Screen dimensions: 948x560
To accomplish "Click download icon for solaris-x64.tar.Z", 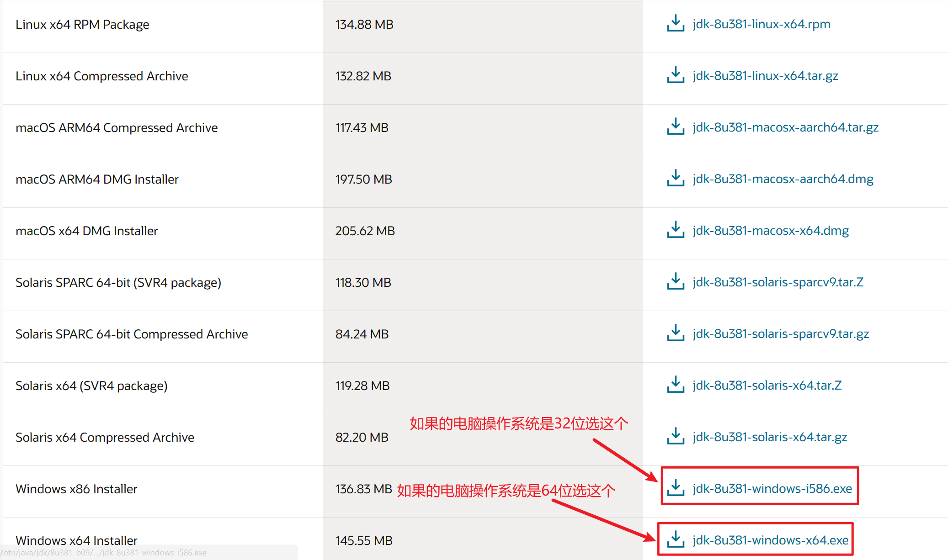I will coord(675,385).
